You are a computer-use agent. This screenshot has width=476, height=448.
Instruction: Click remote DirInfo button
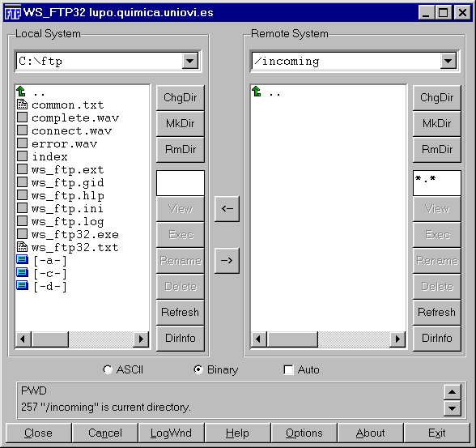tap(437, 339)
